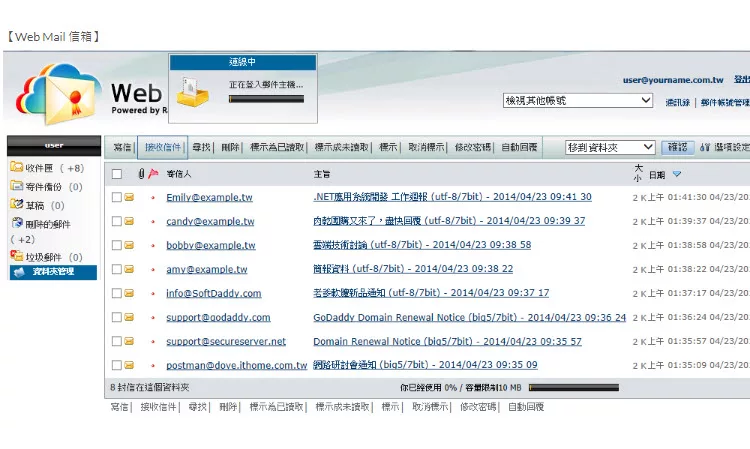The width and height of the screenshot is (750, 449).
Task: Click the date column sort arrow
Action: (x=677, y=174)
